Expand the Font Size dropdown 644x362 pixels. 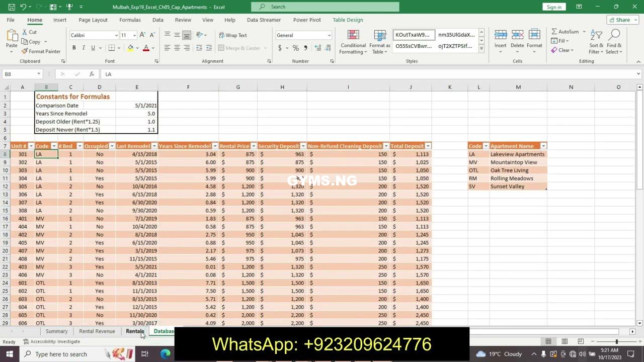coord(134,35)
